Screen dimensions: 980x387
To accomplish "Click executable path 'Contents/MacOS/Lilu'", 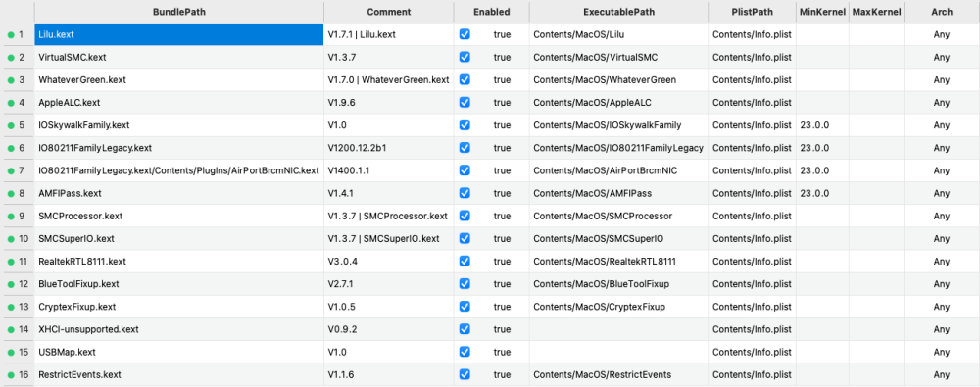I will coord(579,34).
